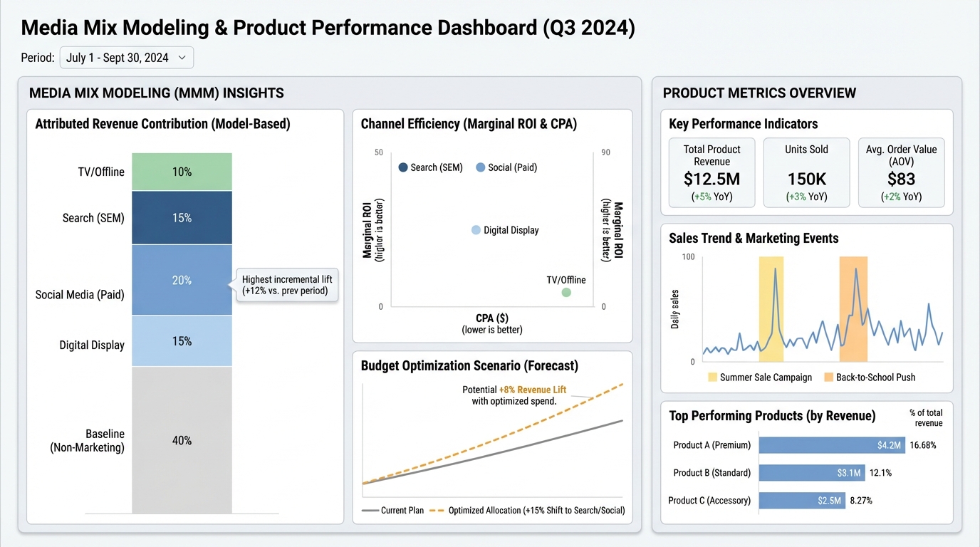Toggle Optimized Allocation dashed legend marker
Viewport: 980px width, 547px height.
pyautogui.click(x=435, y=511)
